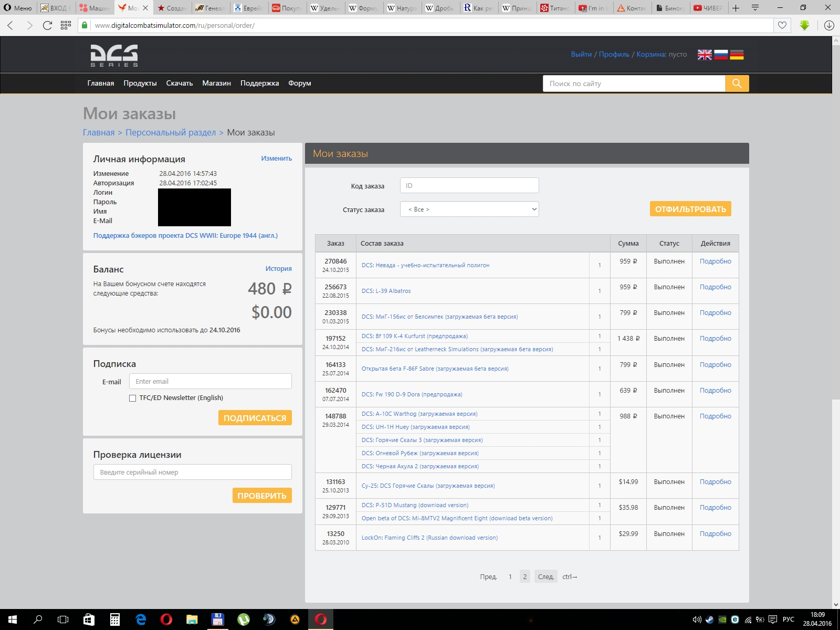Open Windows taskbar search

(x=37, y=619)
